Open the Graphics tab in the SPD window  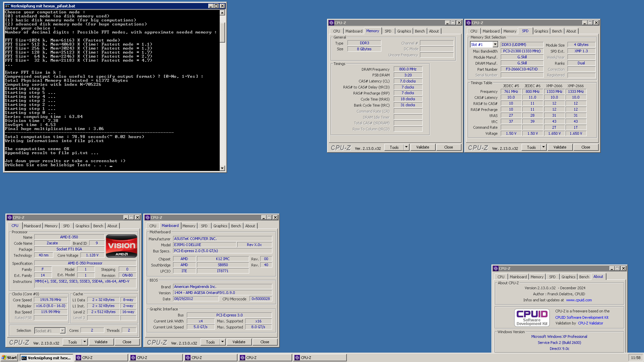[x=541, y=31]
